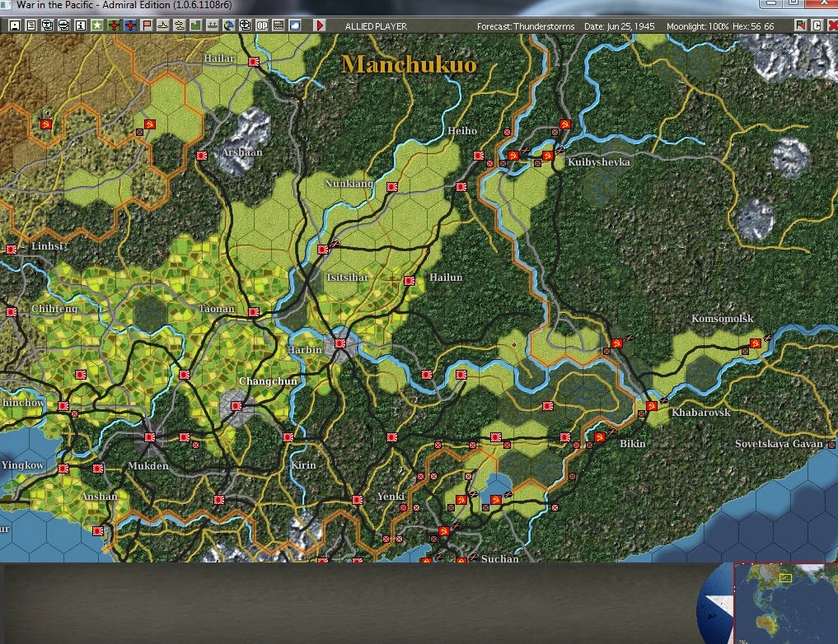838x644 pixels.
Task: Select the Japanese base at Anshan
Action: [98, 469]
